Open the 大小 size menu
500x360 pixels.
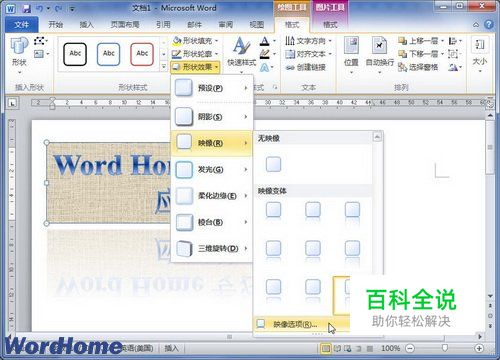(x=480, y=55)
